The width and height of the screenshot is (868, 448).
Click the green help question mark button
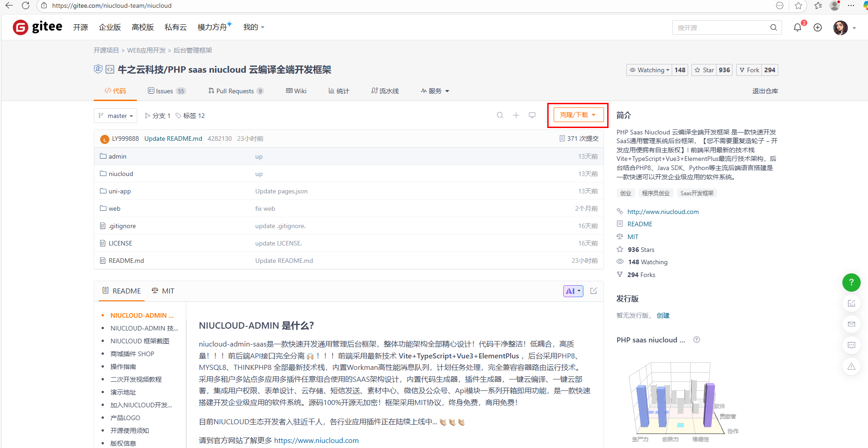[851, 283]
